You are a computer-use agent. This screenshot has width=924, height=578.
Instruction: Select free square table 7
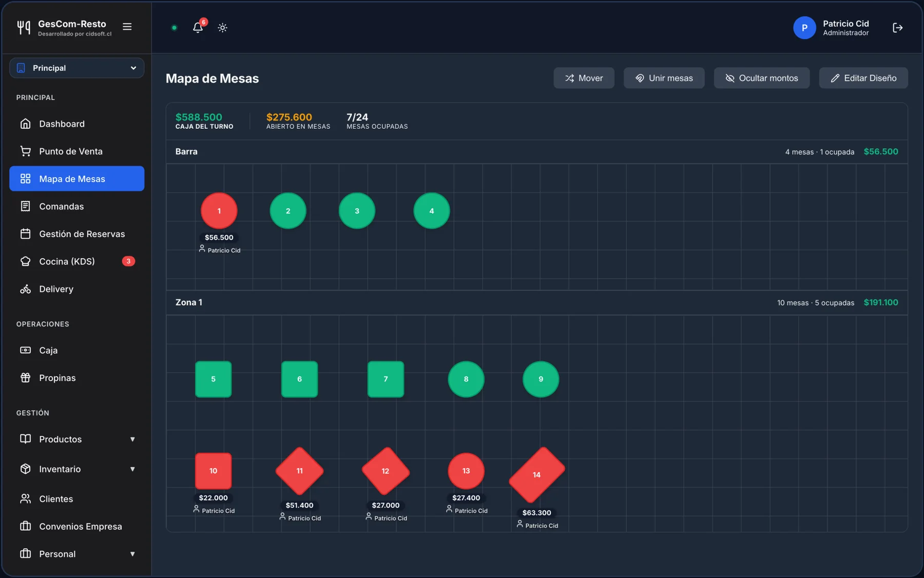click(386, 379)
